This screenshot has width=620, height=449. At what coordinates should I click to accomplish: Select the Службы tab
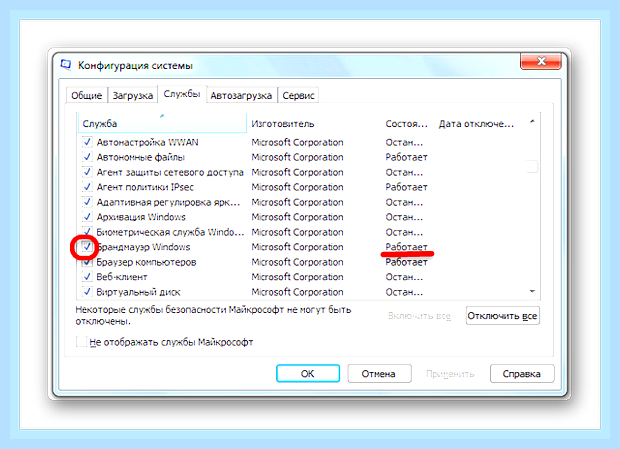pyautogui.click(x=182, y=94)
